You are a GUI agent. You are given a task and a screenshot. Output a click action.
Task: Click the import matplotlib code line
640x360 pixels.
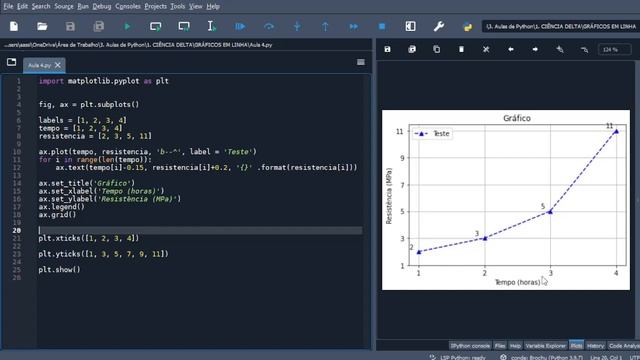pyautogui.click(x=104, y=81)
